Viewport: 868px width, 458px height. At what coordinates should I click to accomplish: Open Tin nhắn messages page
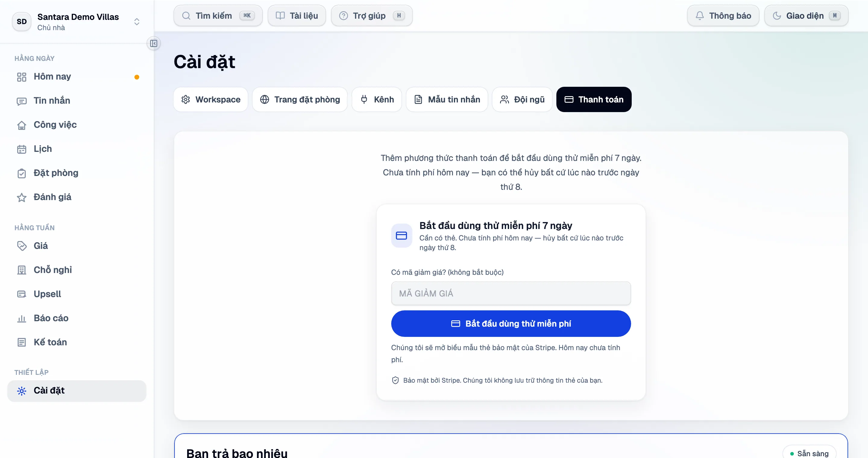77,101
